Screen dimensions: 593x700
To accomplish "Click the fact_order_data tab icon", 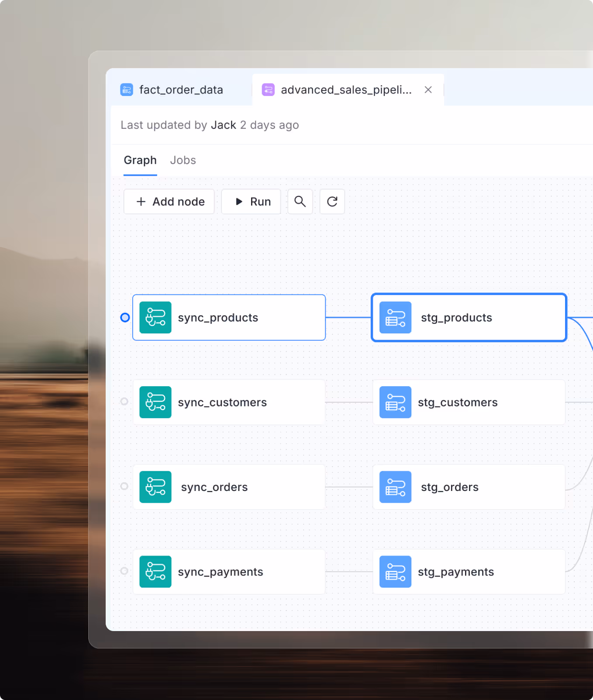I will 127,90.
